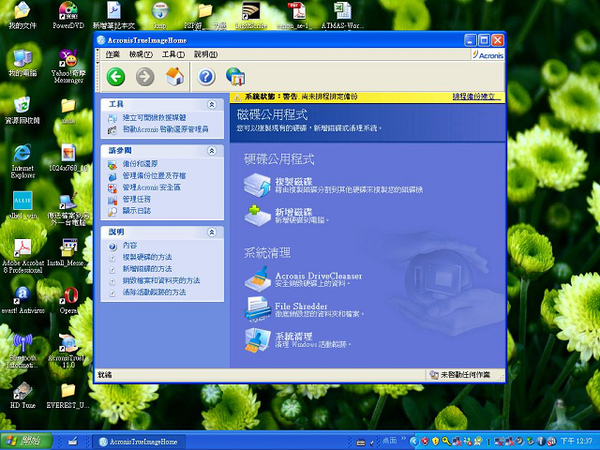This screenshot has height=450, width=600.
Task: Select Adobe Acrobat 8 Professional desktop icon
Action: click(x=23, y=256)
